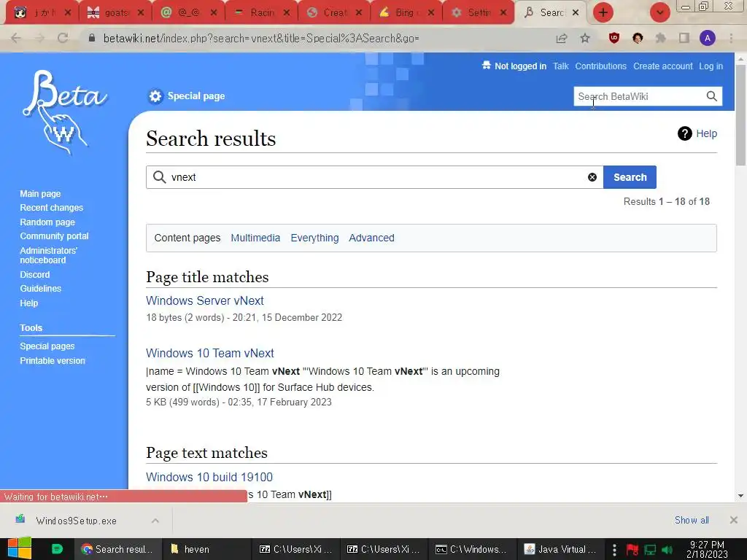Open Special pages under Tools
747x560 pixels.
click(47, 346)
